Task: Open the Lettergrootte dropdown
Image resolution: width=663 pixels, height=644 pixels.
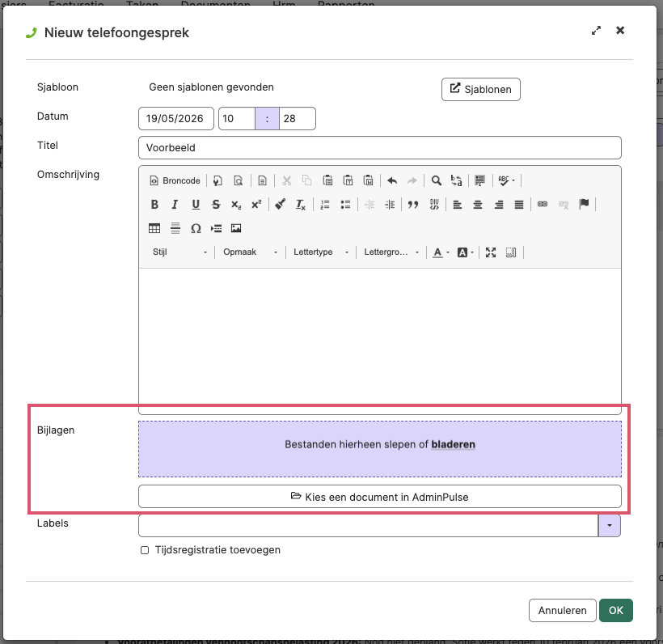Action: point(391,252)
